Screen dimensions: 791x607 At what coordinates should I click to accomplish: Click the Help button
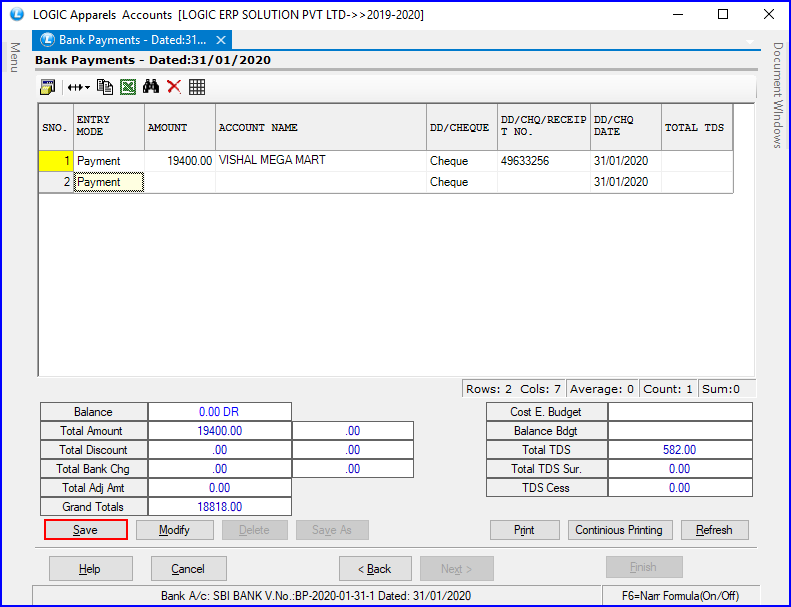pyautogui.click(x=90, y=569)
